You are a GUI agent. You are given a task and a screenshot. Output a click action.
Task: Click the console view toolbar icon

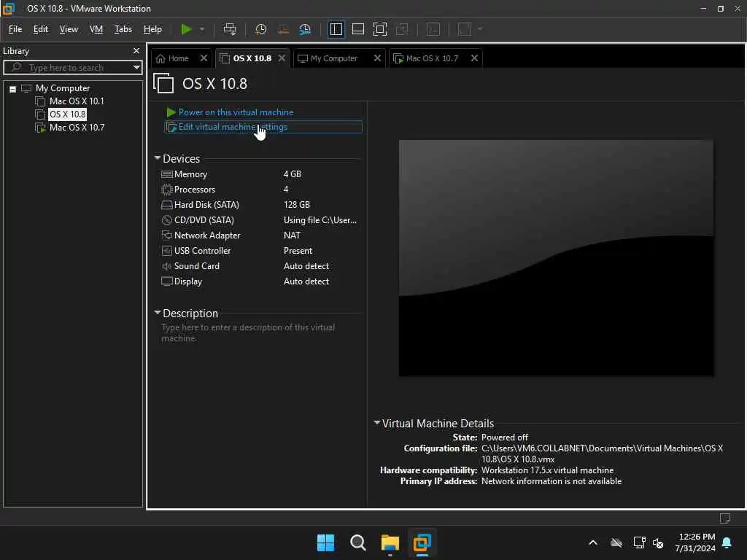point(433,29)
